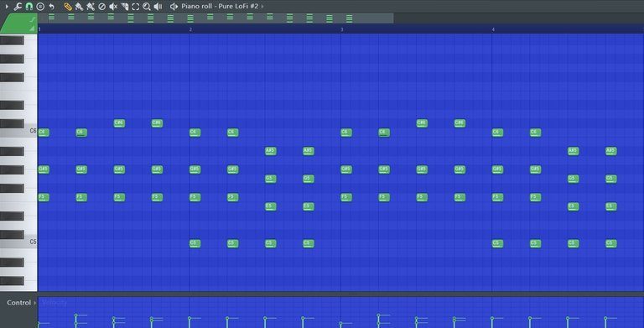Select the Mute tool speaker icon
The image size is (644, 328).
click(113, 6)
